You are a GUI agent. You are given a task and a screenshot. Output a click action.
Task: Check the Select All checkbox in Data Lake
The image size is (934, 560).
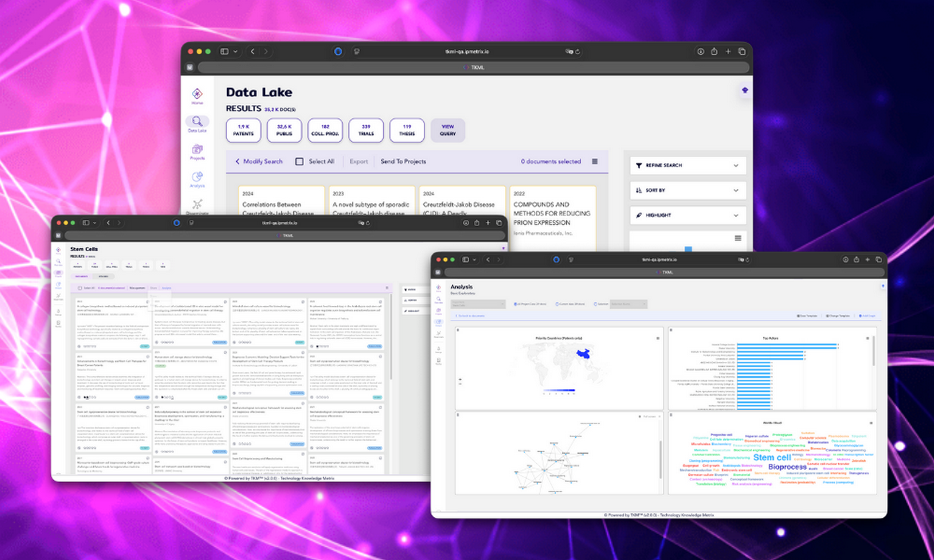pos(300,162)
